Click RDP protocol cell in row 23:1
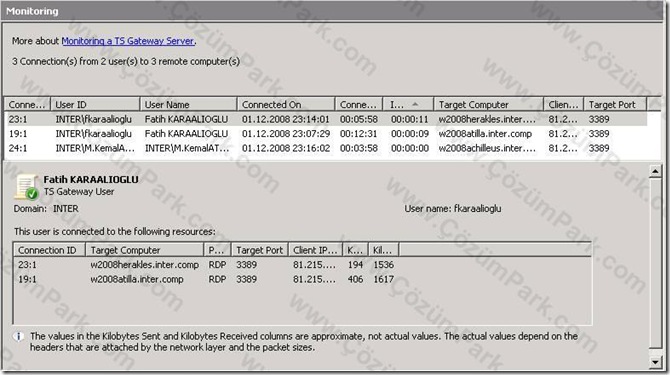 (x=217, y=265)
